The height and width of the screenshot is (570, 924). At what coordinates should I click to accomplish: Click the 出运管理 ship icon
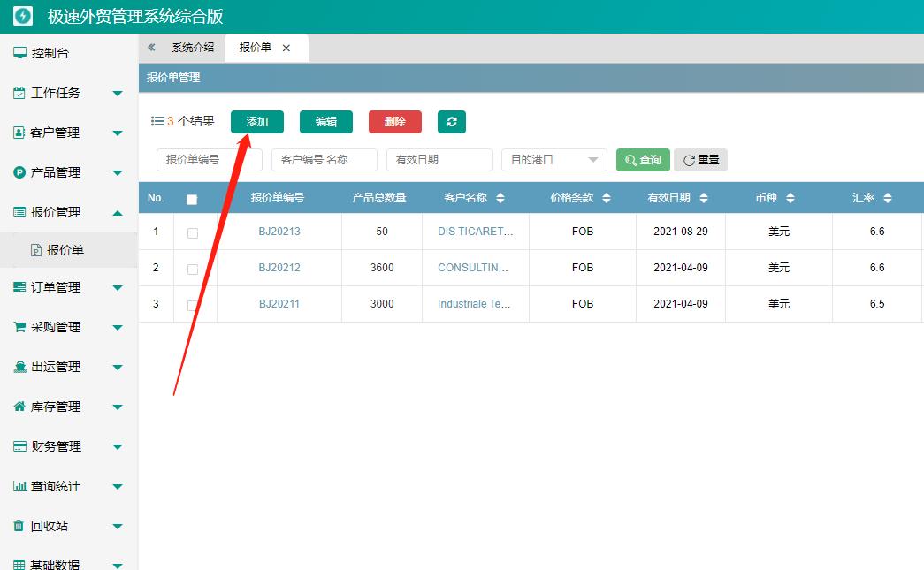19,366
